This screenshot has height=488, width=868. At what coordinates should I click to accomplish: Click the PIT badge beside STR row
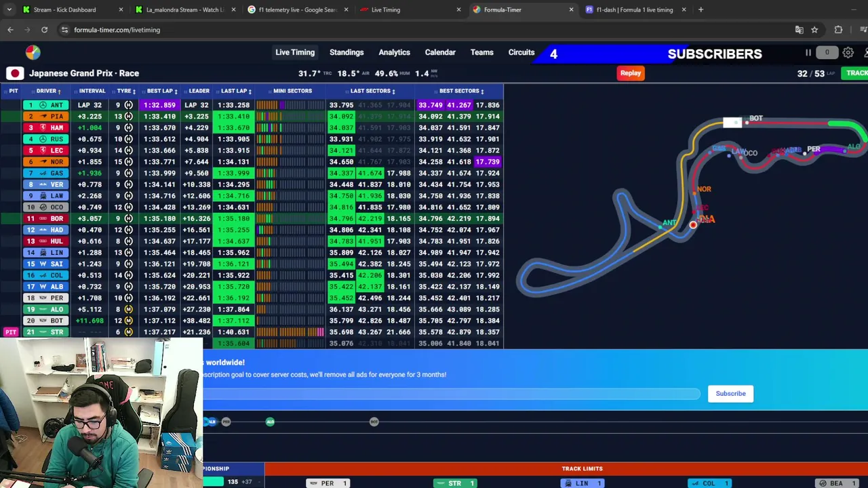(10, 332)
